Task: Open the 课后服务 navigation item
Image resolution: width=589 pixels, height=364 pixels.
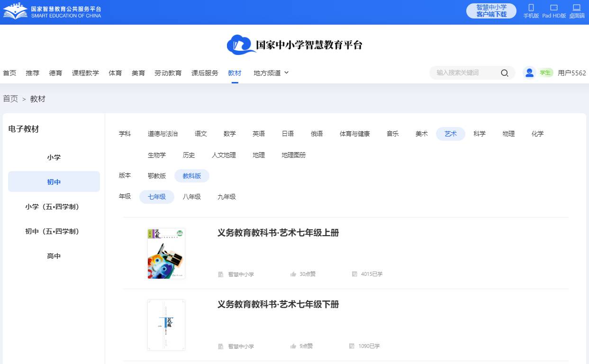Action: tap(205, 73)
